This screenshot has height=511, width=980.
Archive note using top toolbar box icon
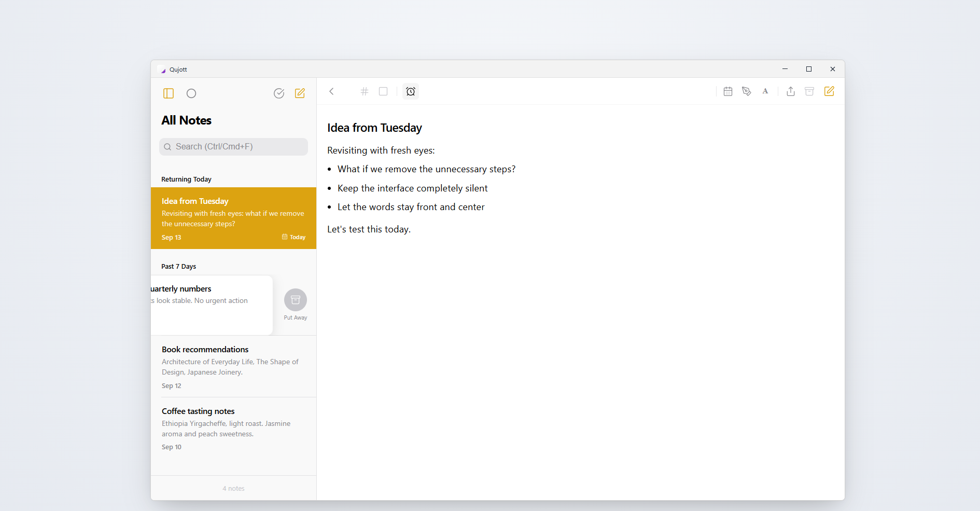point(809,91)
